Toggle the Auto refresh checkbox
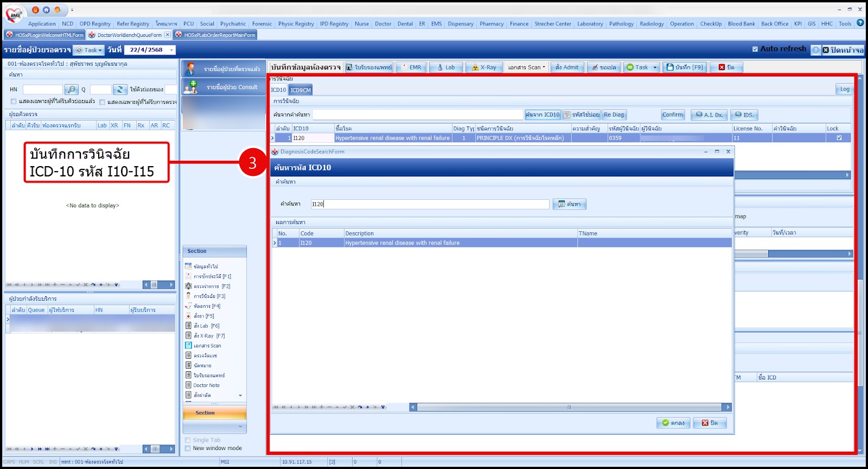The width and height of the screenshot is (868, 469). [755, 49]
